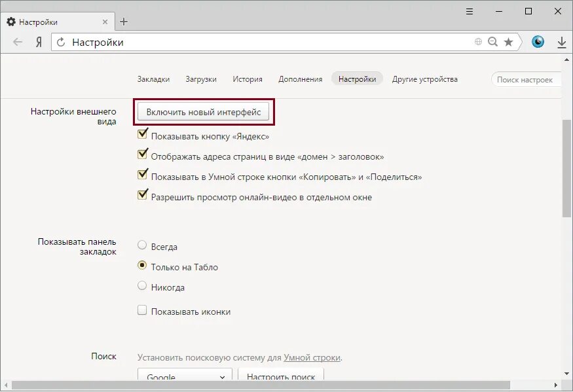
Task: Enable Показывать иконки checkbox
Action: click(142, 310)
